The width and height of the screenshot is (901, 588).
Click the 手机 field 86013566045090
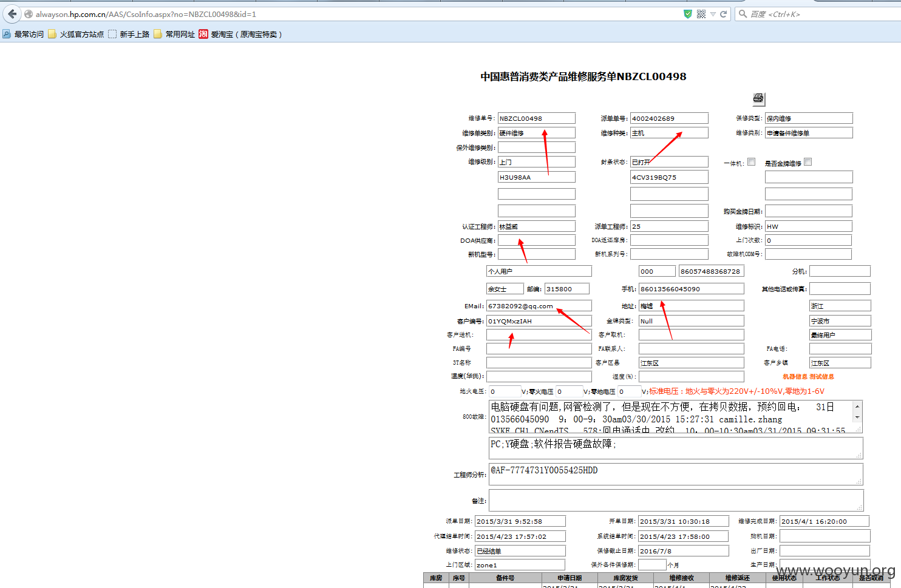(x=692, y=289)
